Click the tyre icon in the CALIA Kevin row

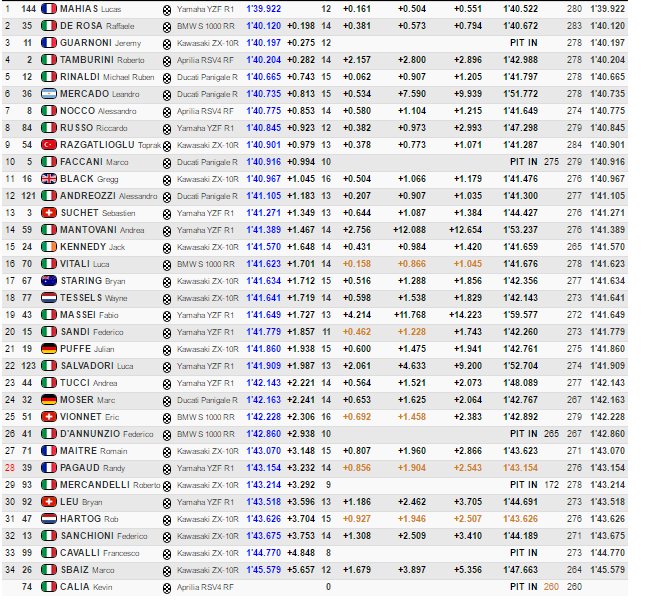pyautogui.click(x=167, y=589)
